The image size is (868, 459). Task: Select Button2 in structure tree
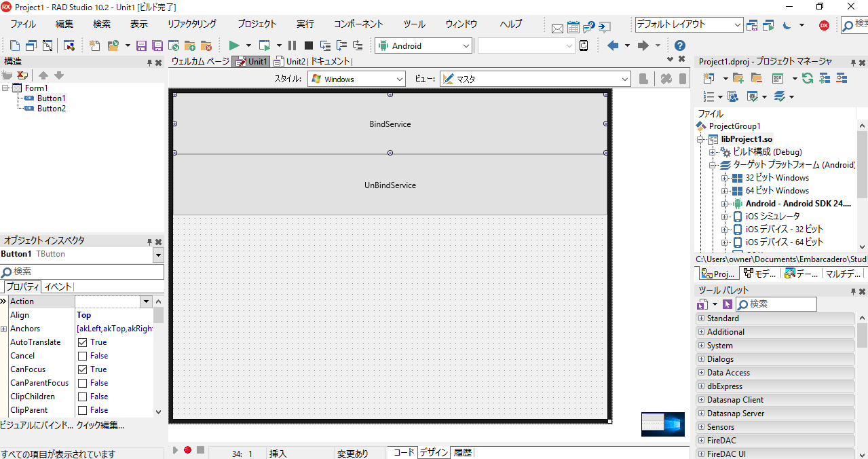(52, 109)
